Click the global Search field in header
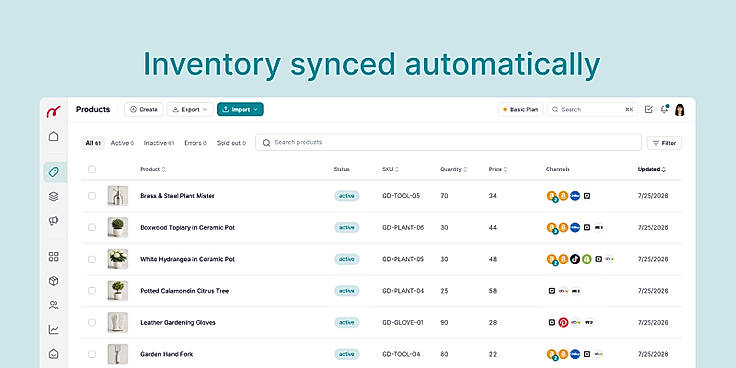 click(593, 109)
